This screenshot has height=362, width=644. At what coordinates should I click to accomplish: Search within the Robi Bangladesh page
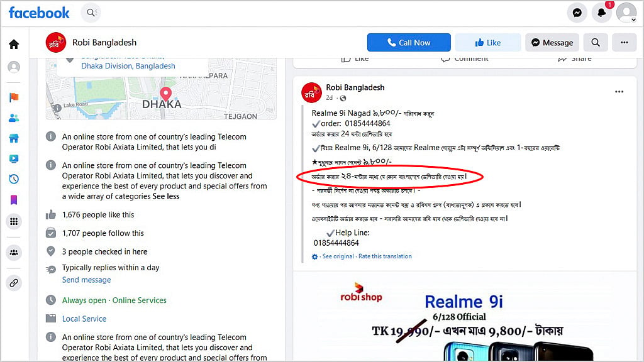[596, 42]
